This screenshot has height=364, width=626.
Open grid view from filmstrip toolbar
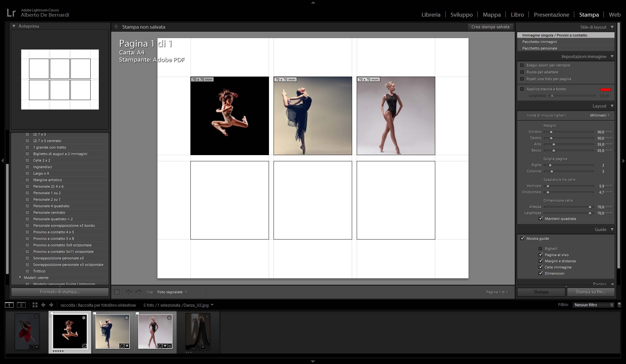pos(35,305)
